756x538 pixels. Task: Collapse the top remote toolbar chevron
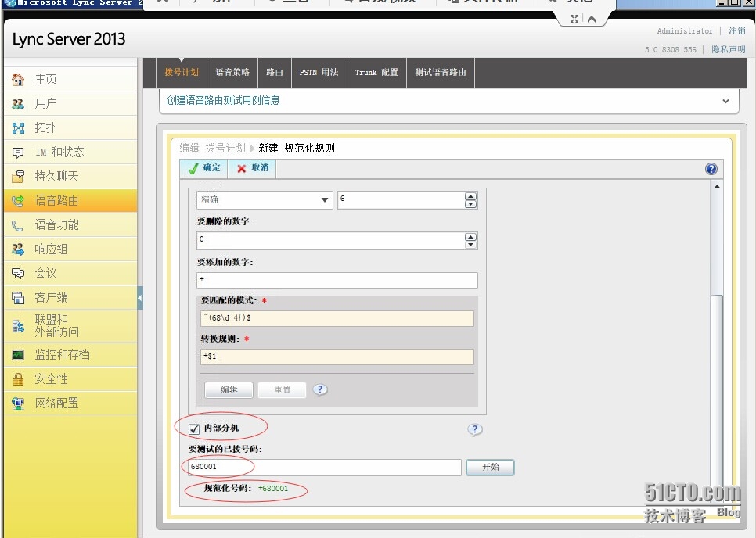point(592,19)
